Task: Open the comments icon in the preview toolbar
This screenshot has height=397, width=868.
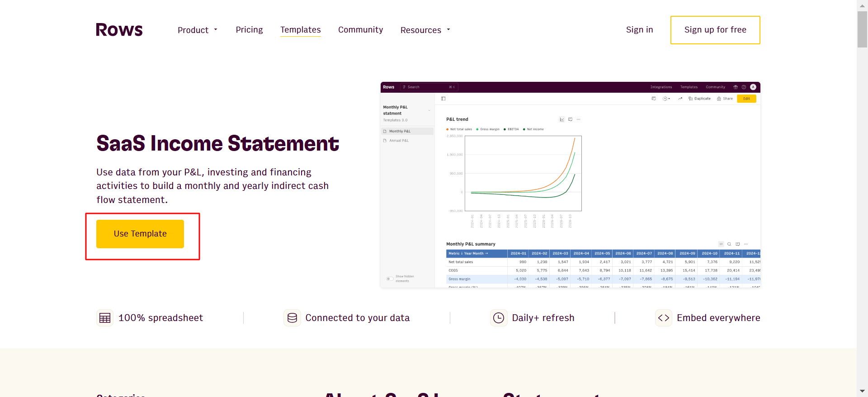Action: coord(654,99)
